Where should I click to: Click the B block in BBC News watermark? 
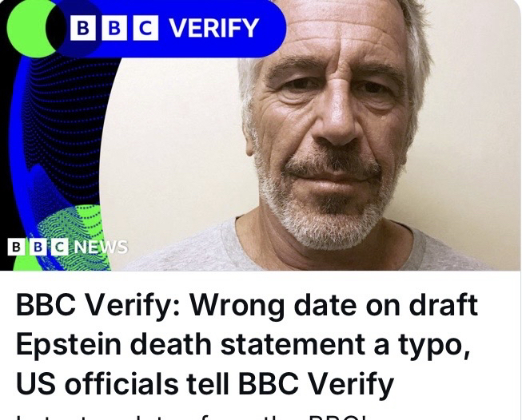coord(16,248)
